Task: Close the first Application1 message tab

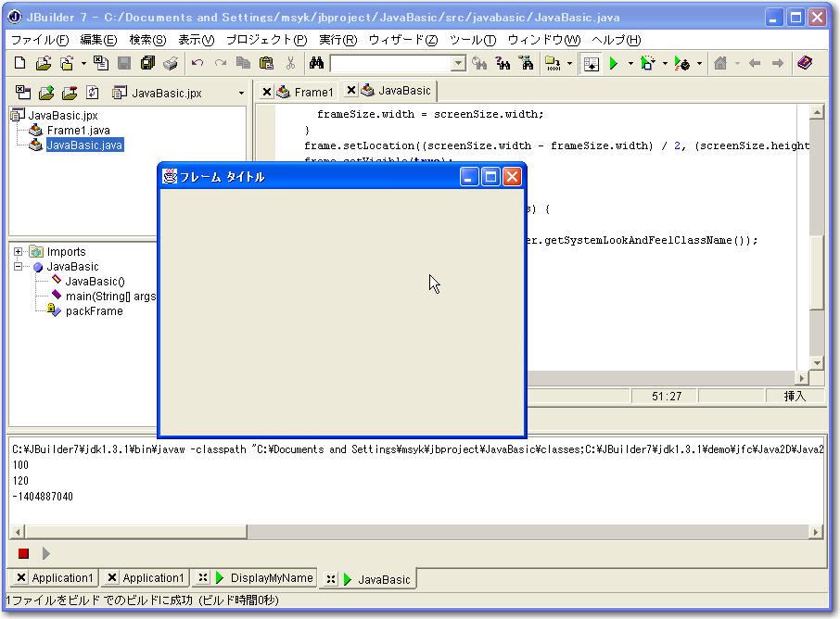Action: pos(21,578)
